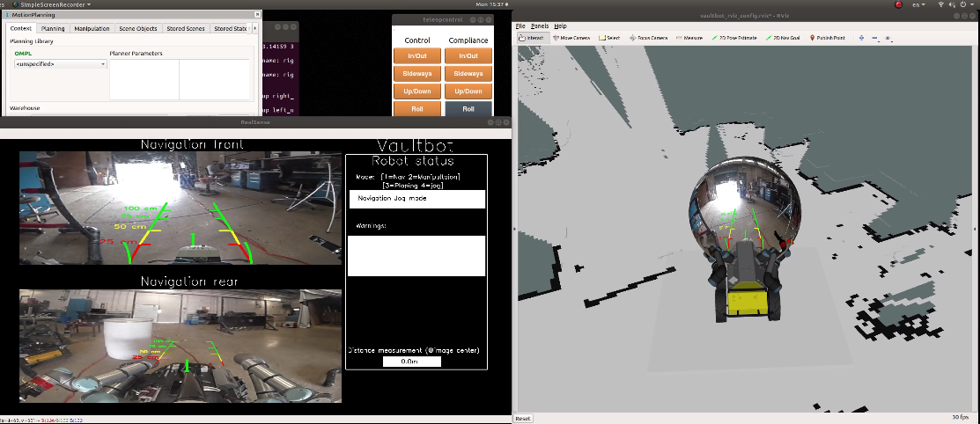Image resolution: width=980 pixels, height=424 pixels.
Task: Toggle Compliance Sideways button
Action: point(468,73)
